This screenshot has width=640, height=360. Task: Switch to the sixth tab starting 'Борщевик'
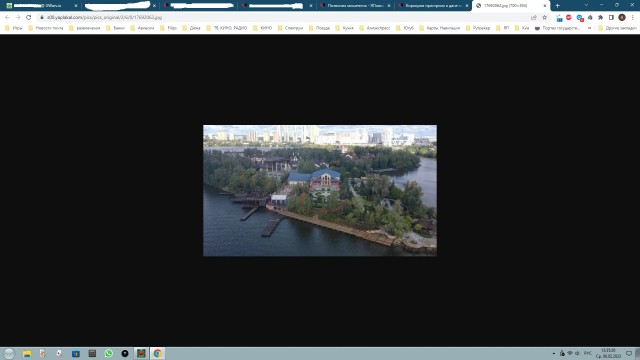tap(433, 6)
